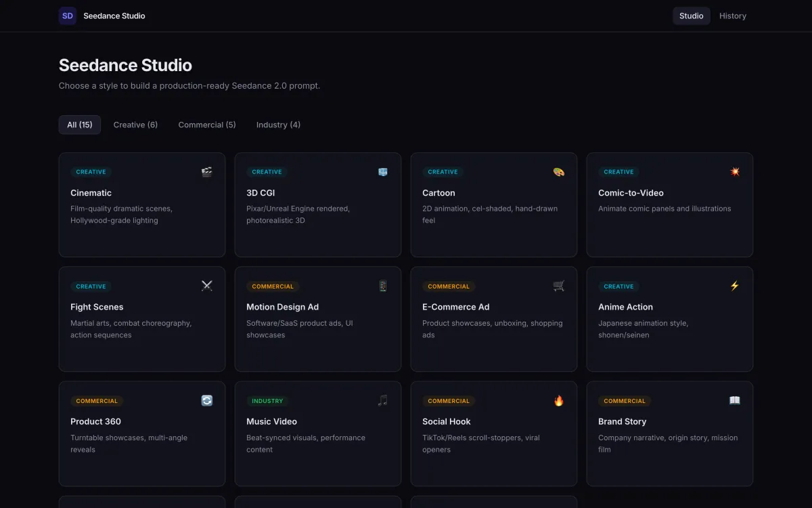This screenshot has height=508, width=812.
Task: Choose the Fight Scenes style title
Action: [97, 307]
